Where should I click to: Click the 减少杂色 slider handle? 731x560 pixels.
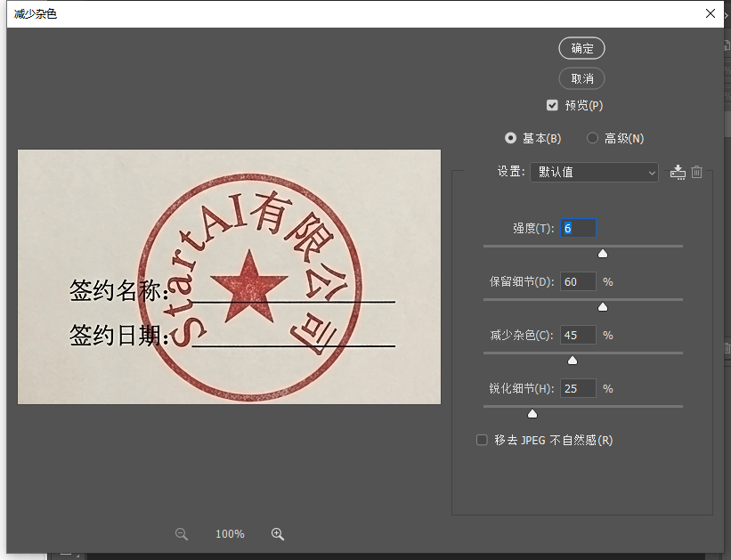573,360
